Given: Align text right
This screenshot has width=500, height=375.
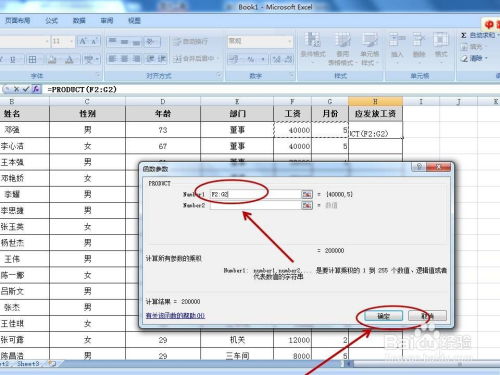Looking at the screenshot, I should 136,59.
